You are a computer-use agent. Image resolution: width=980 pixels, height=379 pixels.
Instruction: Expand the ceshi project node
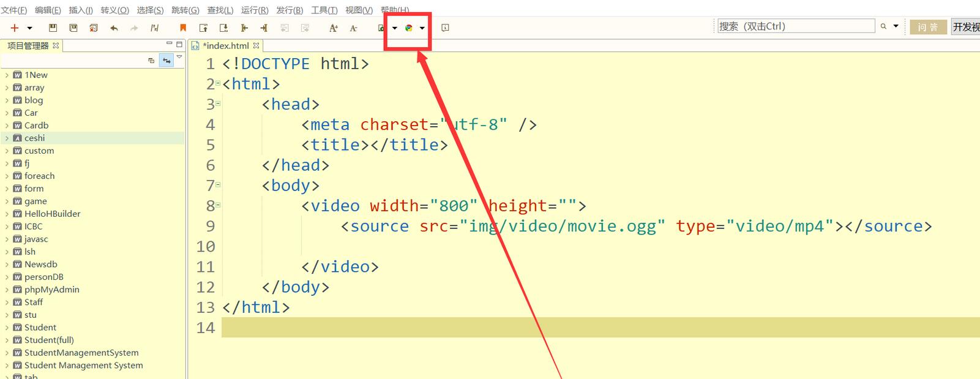(x=7, y=138)
